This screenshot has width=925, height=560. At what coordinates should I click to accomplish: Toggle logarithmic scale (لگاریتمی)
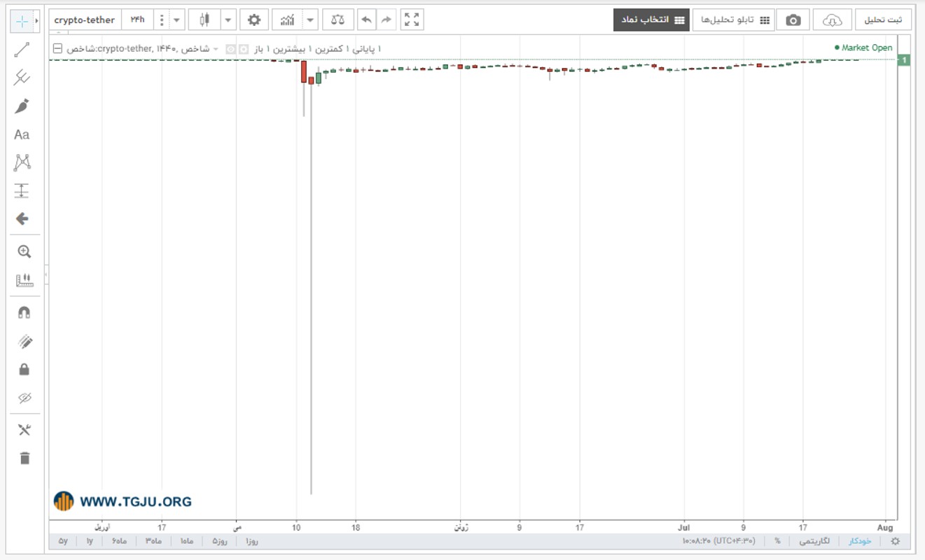click(x=814, y=541)
